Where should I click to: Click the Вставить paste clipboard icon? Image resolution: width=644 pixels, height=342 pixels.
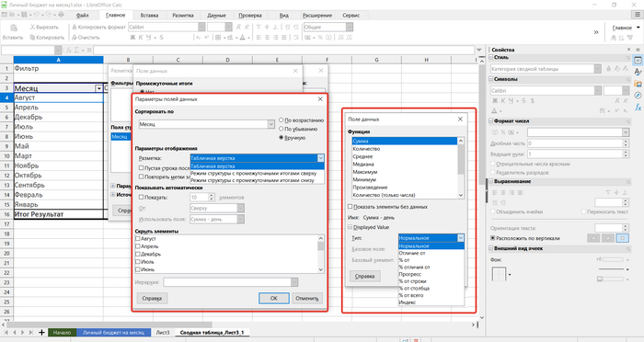tap(13, 28)
